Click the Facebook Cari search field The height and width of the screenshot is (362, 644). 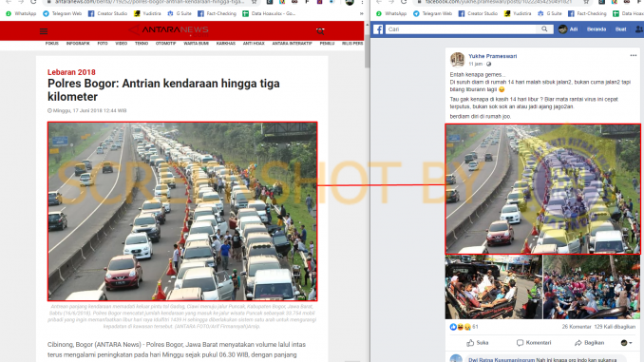(461, 29)
